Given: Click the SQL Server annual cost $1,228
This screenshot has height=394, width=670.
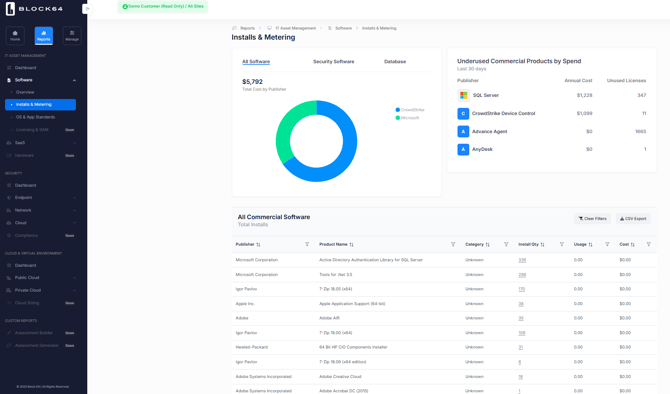Looking at the screenshot, I should (x=584, y=95).
